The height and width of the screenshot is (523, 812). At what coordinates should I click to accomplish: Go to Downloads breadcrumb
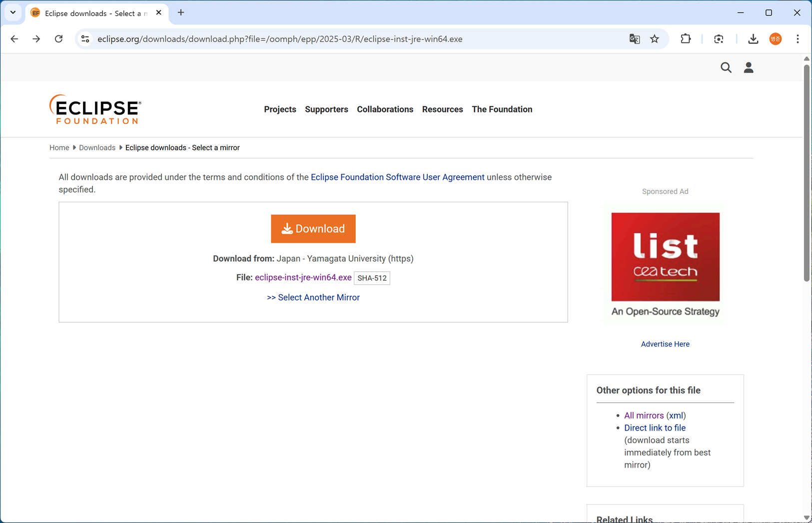click(x=97, y=148)
